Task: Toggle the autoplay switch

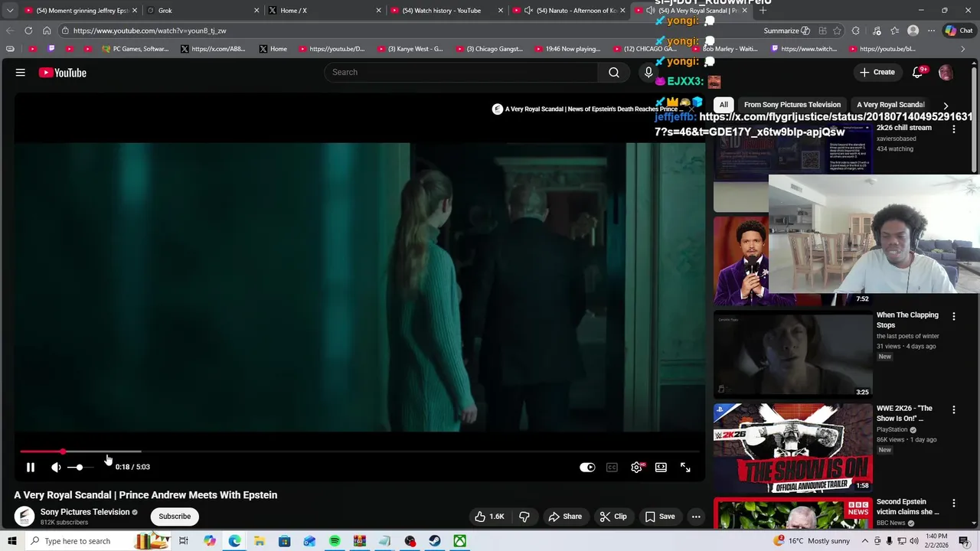Action: pyautogui.click(x=587, y=467)
